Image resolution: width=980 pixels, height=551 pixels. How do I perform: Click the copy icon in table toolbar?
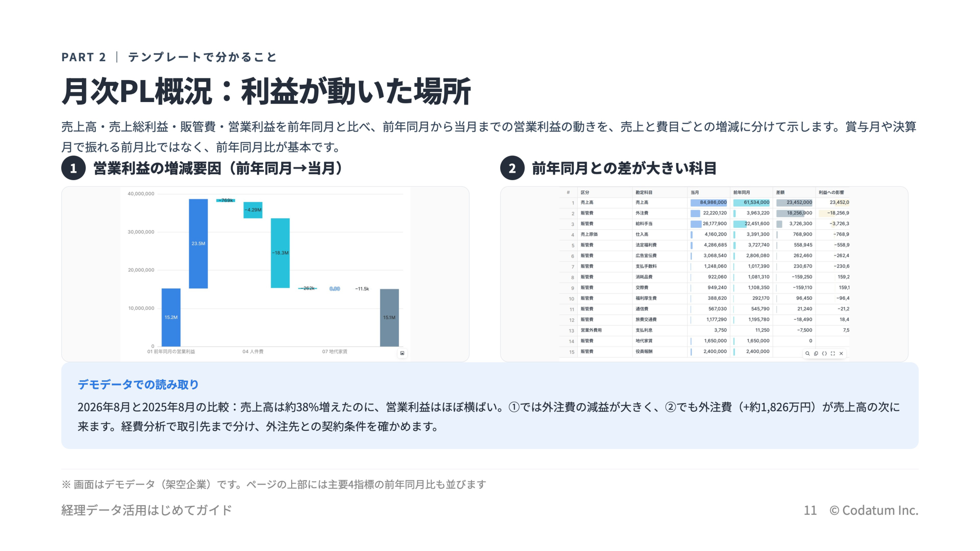[x=816, y=354]
